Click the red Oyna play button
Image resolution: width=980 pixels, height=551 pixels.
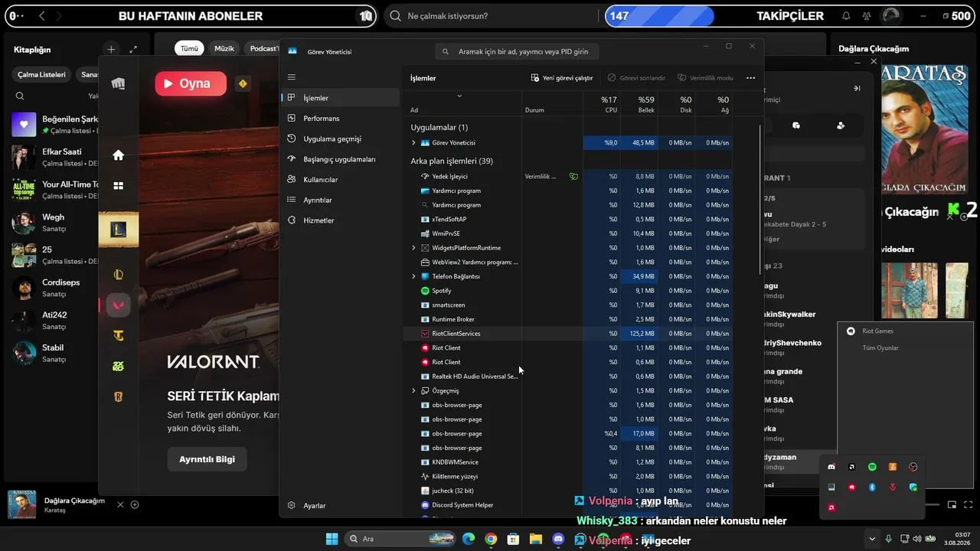[191, 83]
